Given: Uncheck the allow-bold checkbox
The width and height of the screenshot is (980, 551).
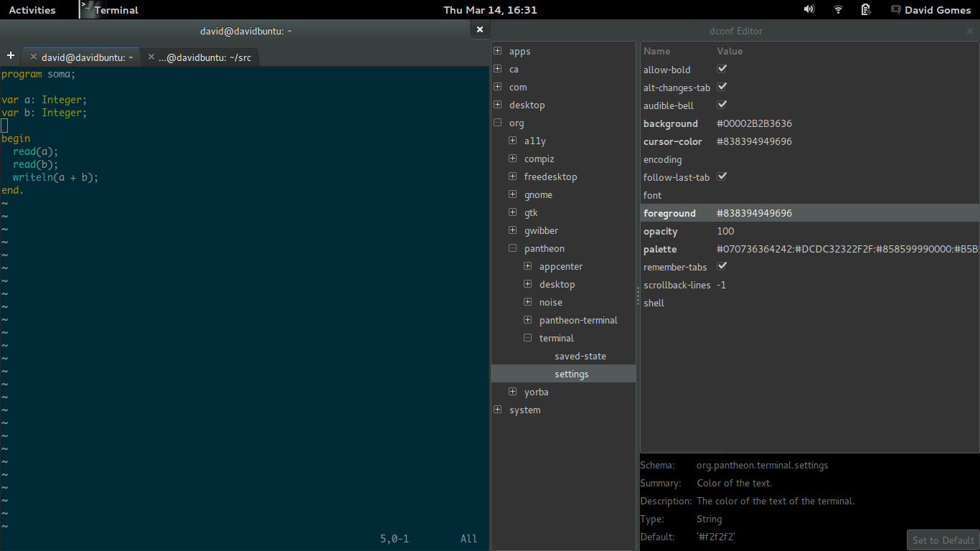Looking at the screenshot, I should pos(722,69).
